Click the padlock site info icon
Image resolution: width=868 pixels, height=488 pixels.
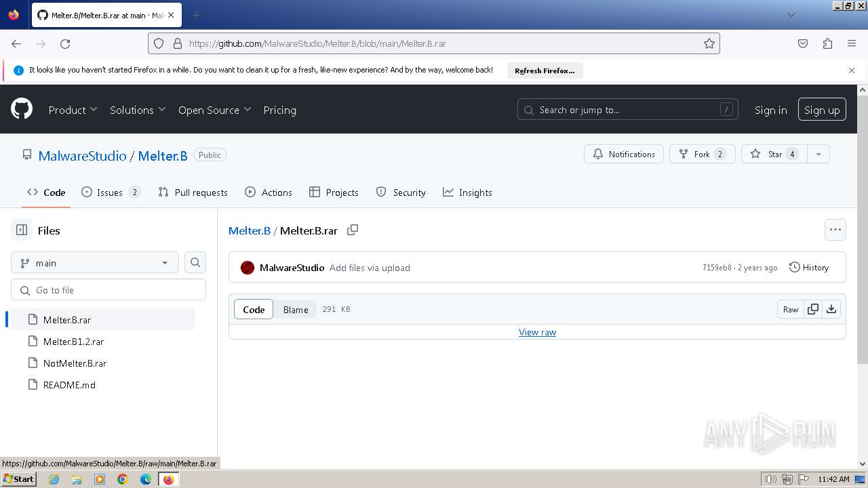tap(178, 43)
